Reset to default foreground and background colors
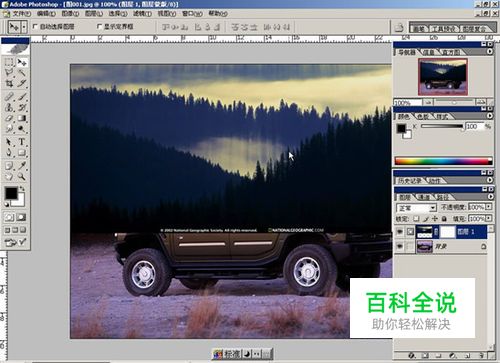The width and height of the screenshot is (500, 363). click(x=7, y=204)
